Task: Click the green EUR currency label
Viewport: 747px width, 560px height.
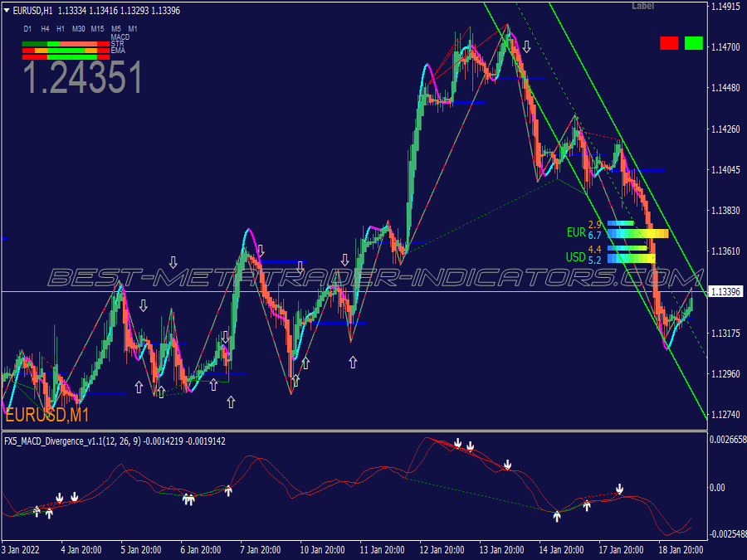Action: [x=576, y=232]
